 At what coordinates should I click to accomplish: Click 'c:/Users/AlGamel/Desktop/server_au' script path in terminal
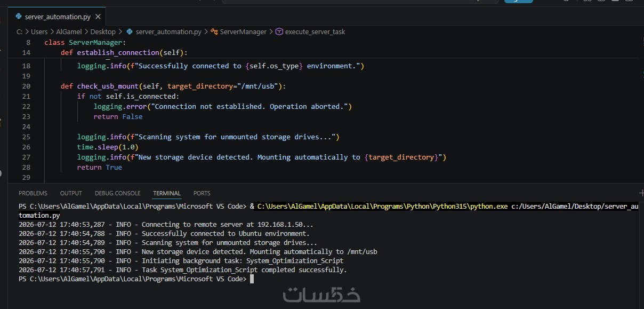coord(575,206)
